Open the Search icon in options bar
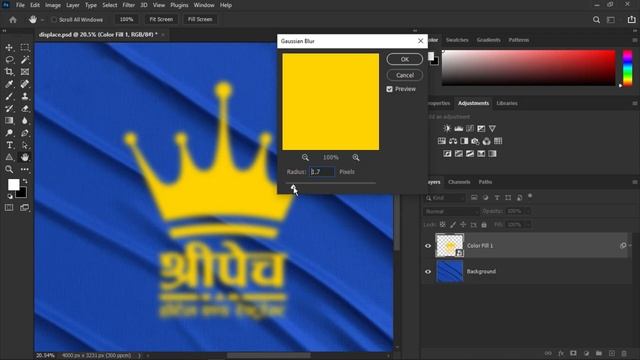This screenshot has height=360, width=640. pos(596,20)
